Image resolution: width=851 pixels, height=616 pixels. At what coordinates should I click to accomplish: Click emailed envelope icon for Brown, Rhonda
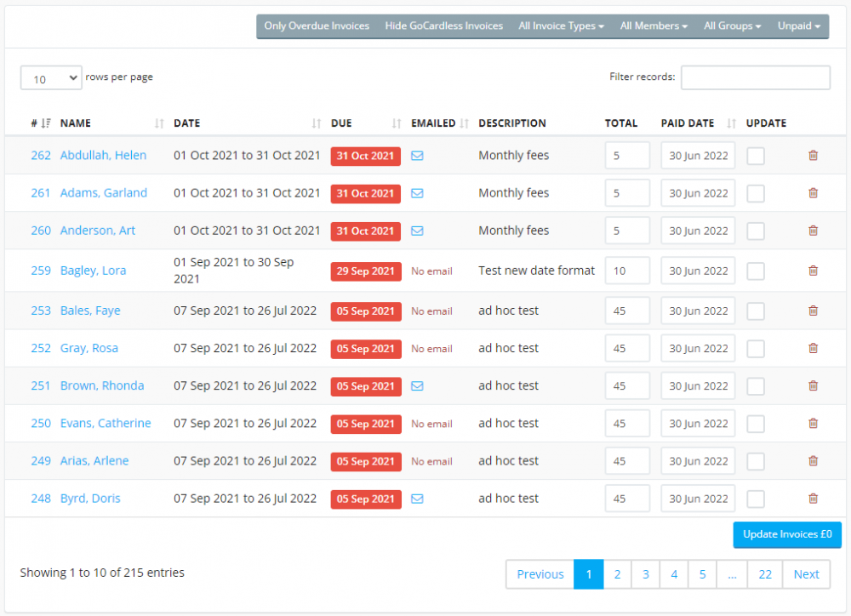[417, 386]
